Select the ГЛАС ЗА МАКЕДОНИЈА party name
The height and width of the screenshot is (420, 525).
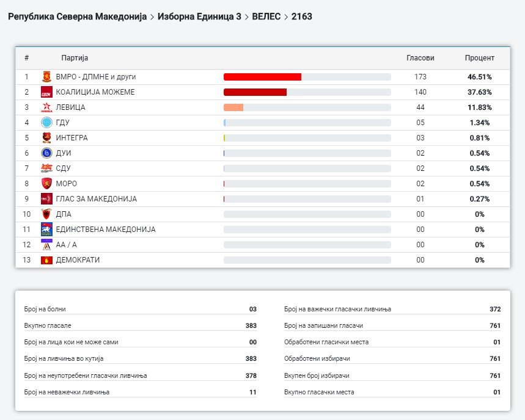coord(96,199)
